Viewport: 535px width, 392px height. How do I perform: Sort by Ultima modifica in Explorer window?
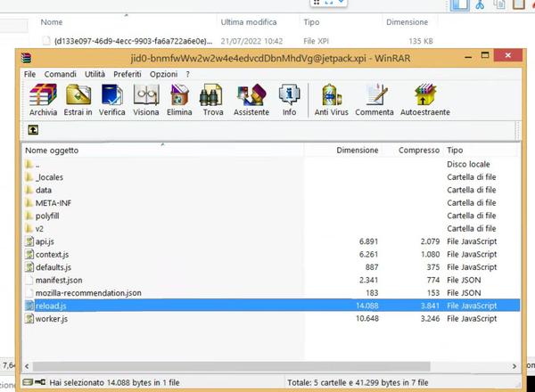258,22
